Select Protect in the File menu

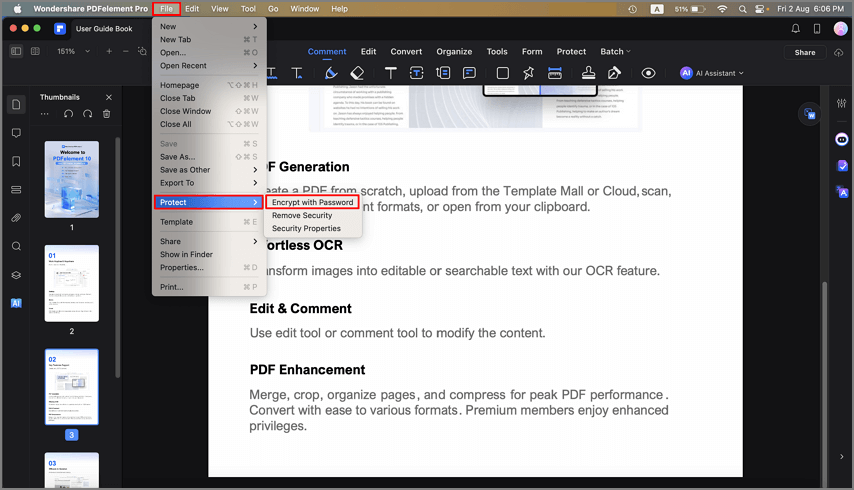click(x=209, y=202)
